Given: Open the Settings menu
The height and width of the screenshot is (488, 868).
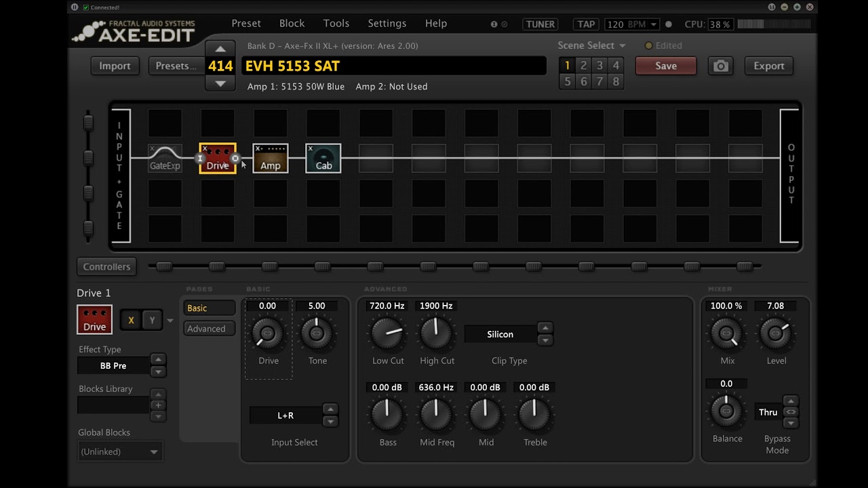Looking at the screenshot, I should click(x=387, y=23).
